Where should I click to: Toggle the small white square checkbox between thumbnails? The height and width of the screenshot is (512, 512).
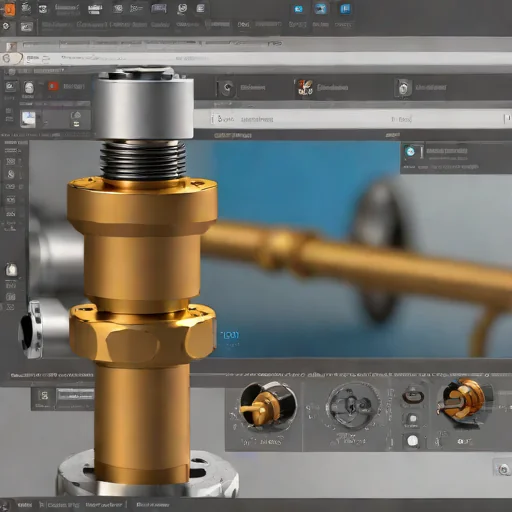pos(413,418)
